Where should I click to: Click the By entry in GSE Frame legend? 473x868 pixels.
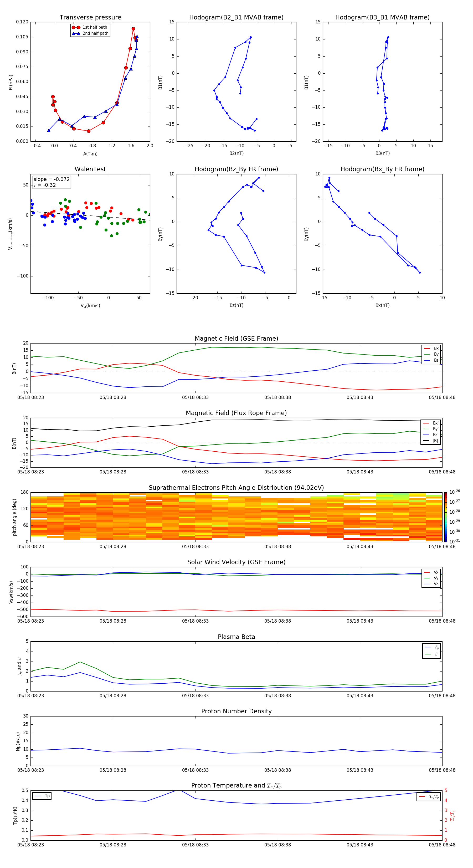tap(431, 354)
